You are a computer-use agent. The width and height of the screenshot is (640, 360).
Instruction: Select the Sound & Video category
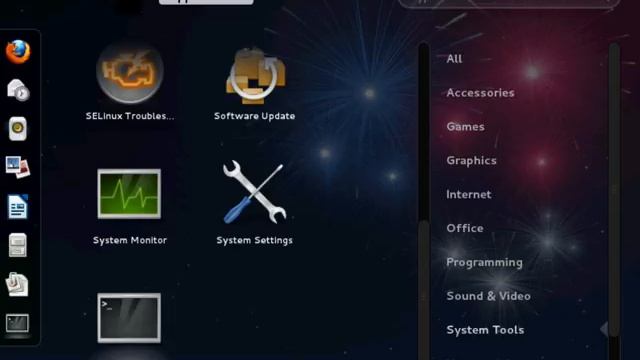489,296
